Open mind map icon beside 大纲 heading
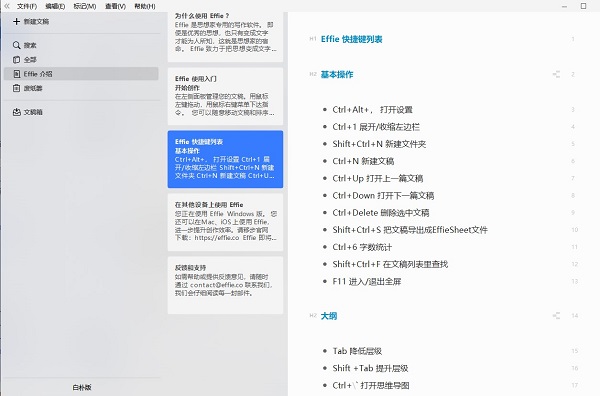The image size is (600, 396). (x=556, y=316)
